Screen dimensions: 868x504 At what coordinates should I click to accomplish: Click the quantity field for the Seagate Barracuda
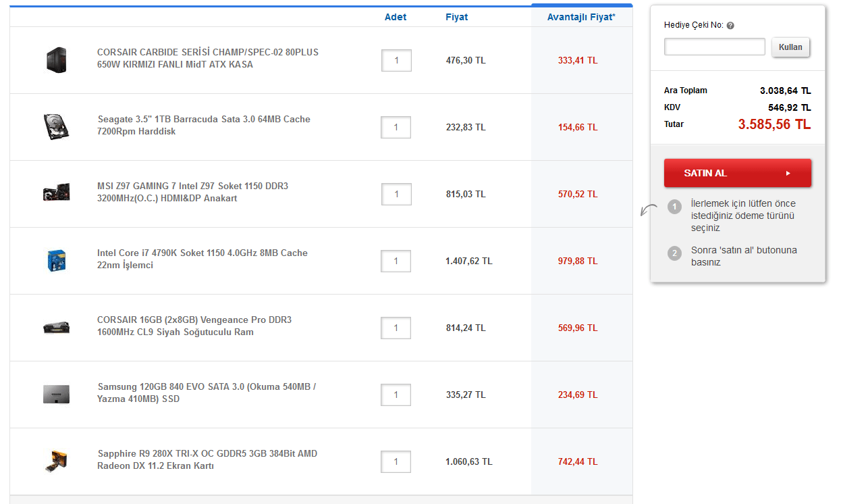tap(396, 127)
